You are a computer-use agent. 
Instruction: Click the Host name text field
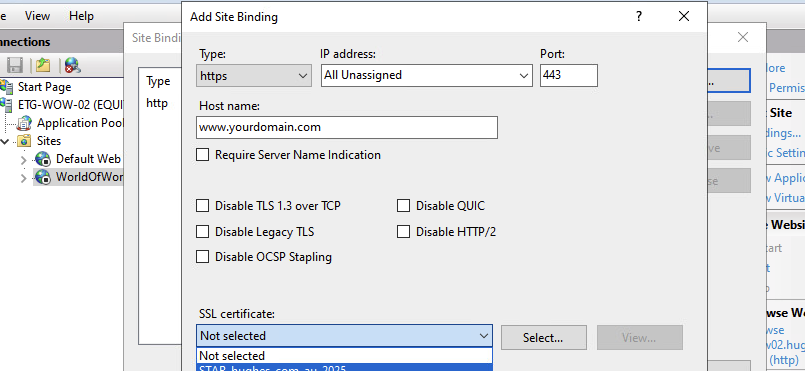click(347, 127)
